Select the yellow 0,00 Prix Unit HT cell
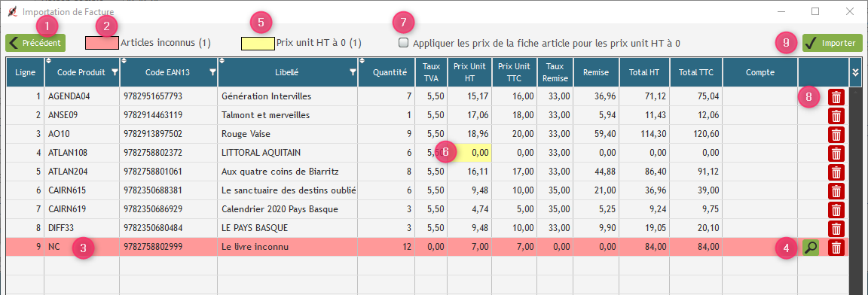This screenshot has width=868, height=295. [469, 153]
